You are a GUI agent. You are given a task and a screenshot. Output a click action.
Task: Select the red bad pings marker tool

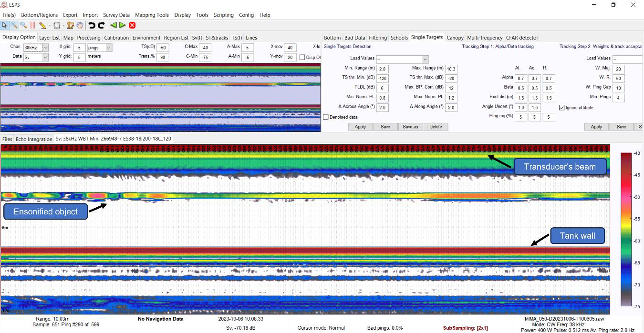[x=33, y=25]
